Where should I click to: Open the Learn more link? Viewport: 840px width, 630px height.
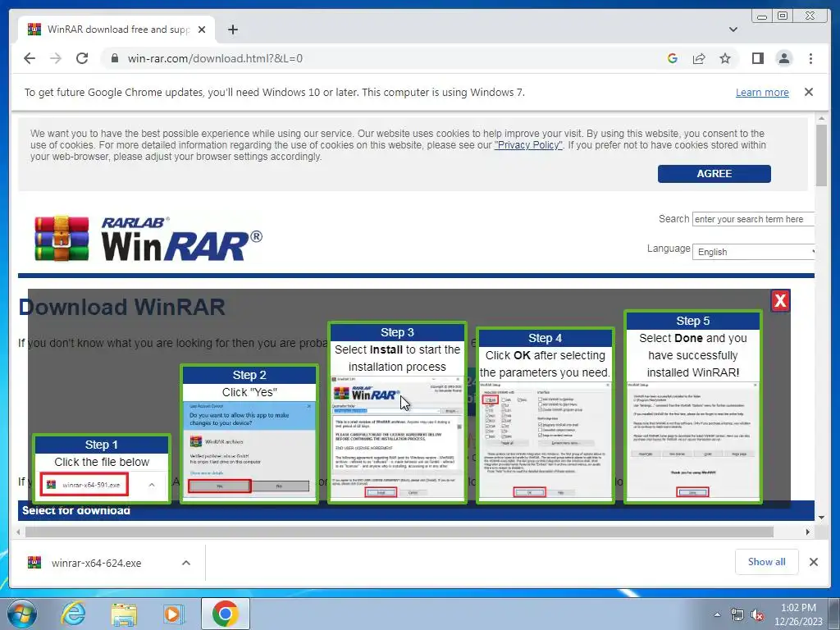(762, 92)
